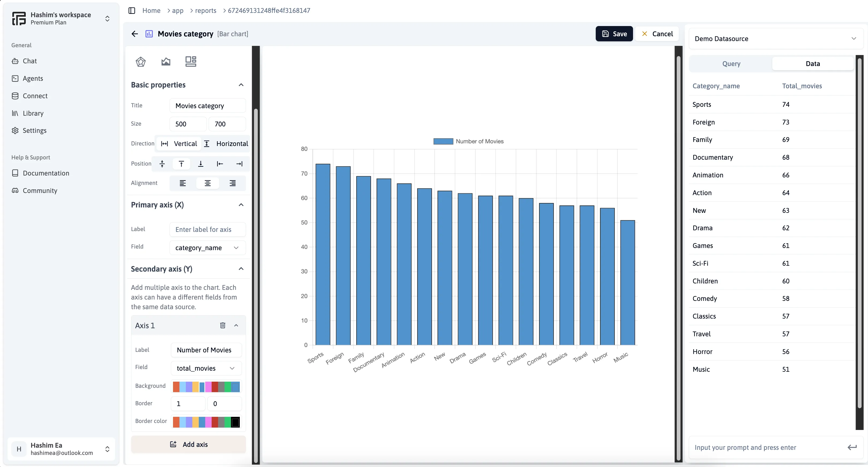868x467 pixels.
Task: Delete Axis 1 with trash icon
Action: coord(223,325)
